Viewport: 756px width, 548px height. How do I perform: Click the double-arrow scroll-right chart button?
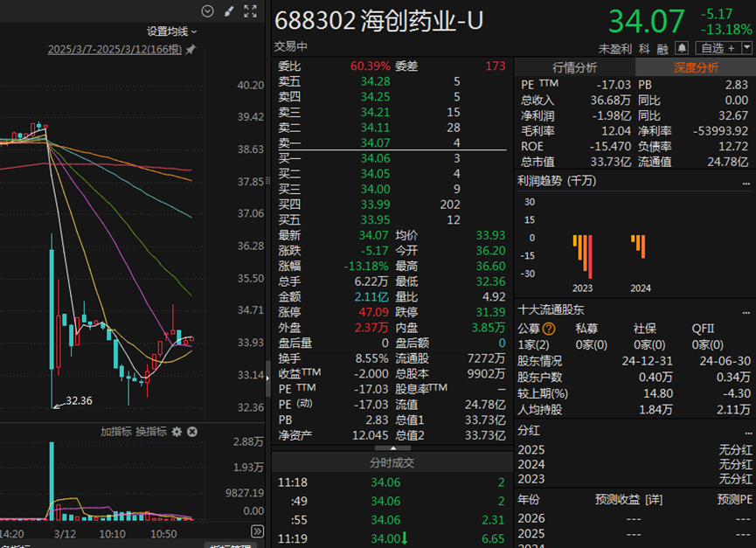258,531
